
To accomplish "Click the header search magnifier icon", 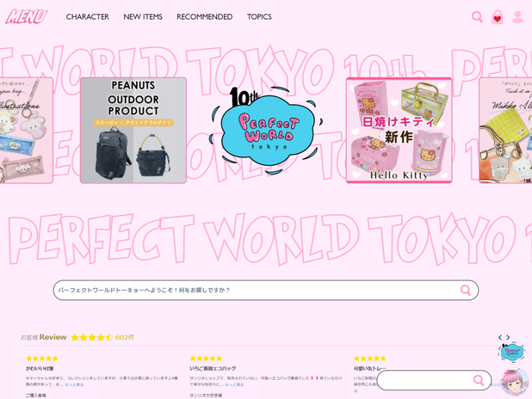I will point(477,16).
